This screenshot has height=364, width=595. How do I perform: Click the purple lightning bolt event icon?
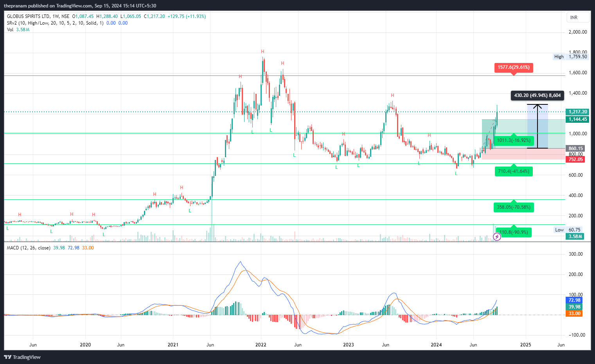click(x=497, y=237)
